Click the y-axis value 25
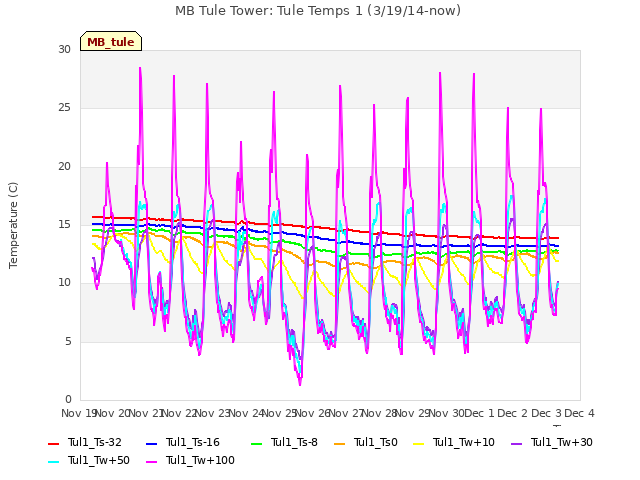This screenshot has height=480, width=640. [x=64, y=108]
